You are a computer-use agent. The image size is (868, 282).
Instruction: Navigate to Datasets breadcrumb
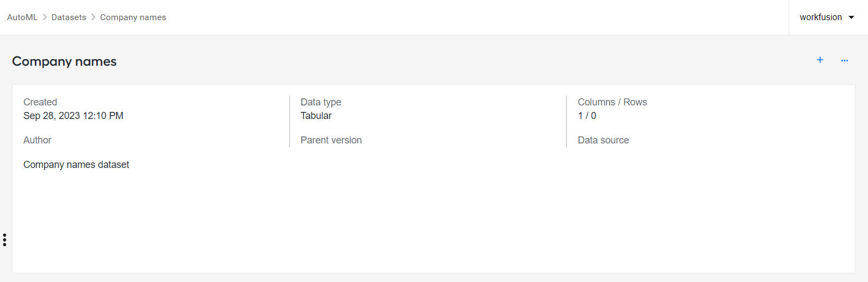click(69, 17)
